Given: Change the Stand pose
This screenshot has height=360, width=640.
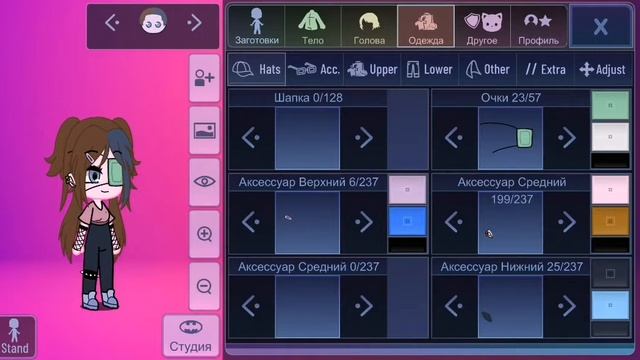Looking at the screenshot, I should click(x=16, y=337).
